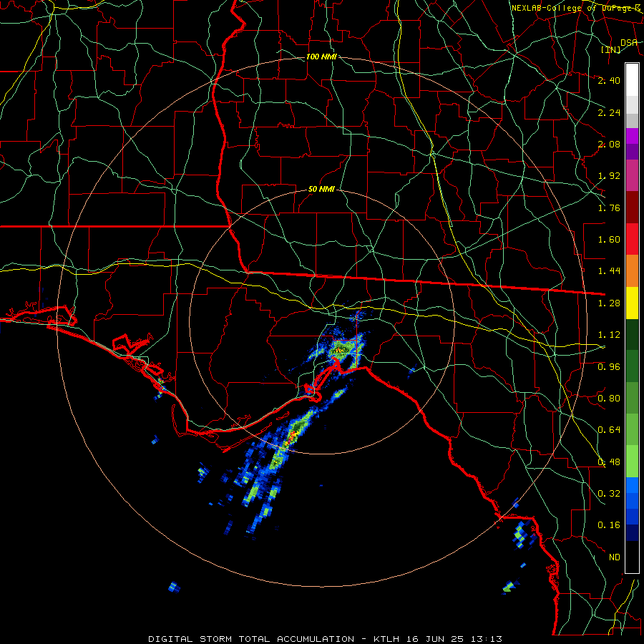Pick the magenta legend swatch
The image size is (644, 644).
click(632, 136)
